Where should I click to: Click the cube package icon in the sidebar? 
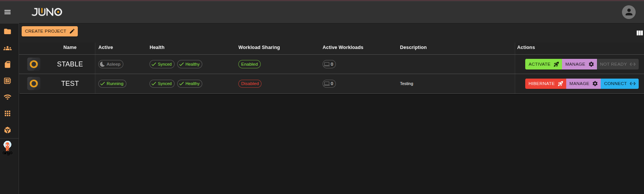tap(8, 130)
